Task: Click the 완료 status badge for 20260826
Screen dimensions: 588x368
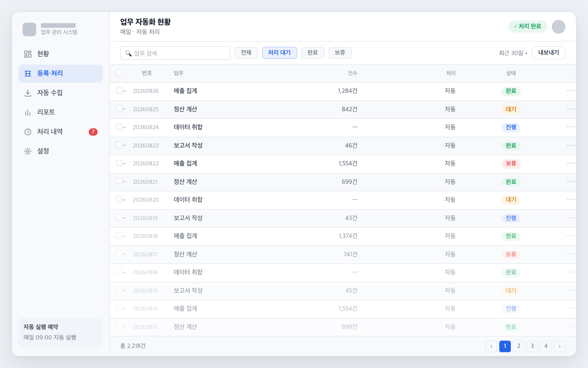Action: click(511, 91)
